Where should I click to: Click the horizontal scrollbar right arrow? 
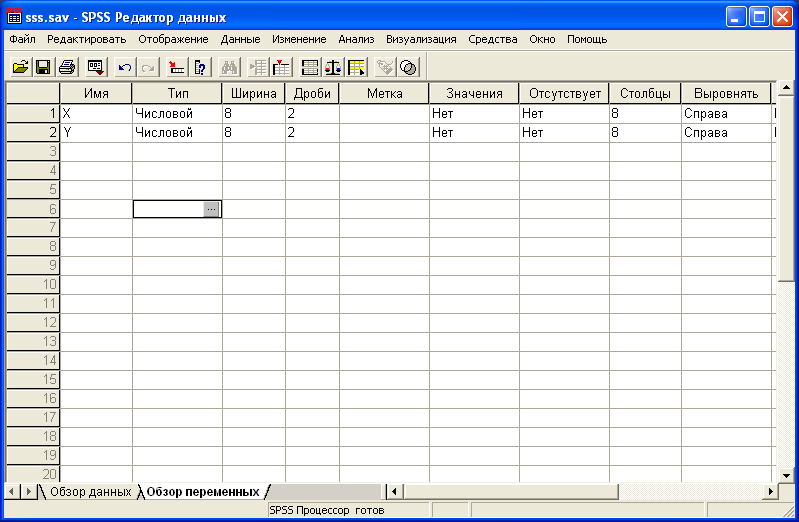[770, 492]
